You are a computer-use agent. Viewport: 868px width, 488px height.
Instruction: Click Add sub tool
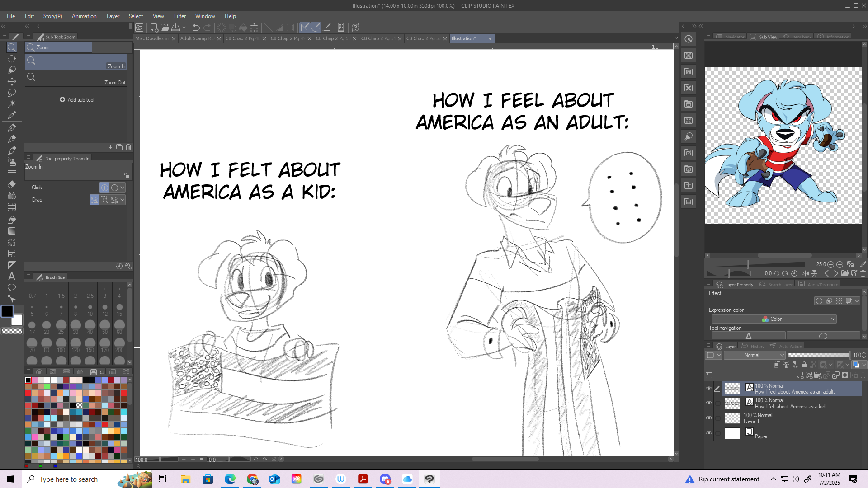pos(77,100)
